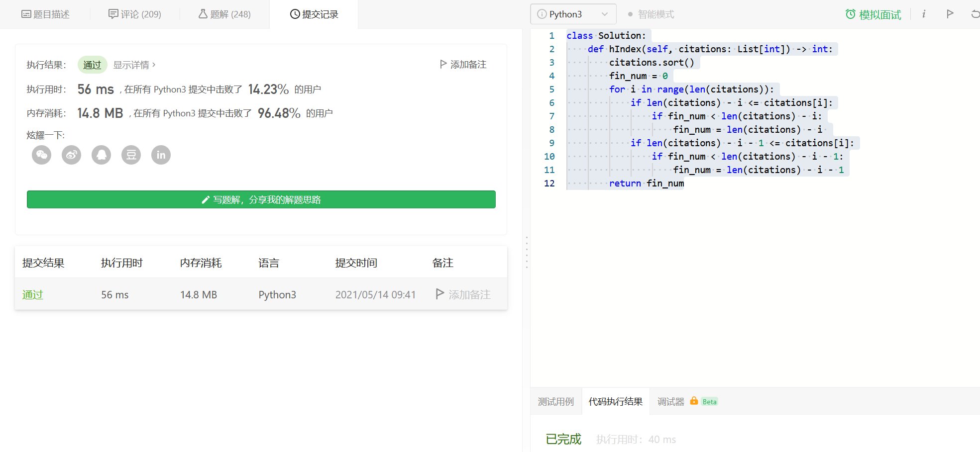Click the 执行用时 column header

coord(122,263)
